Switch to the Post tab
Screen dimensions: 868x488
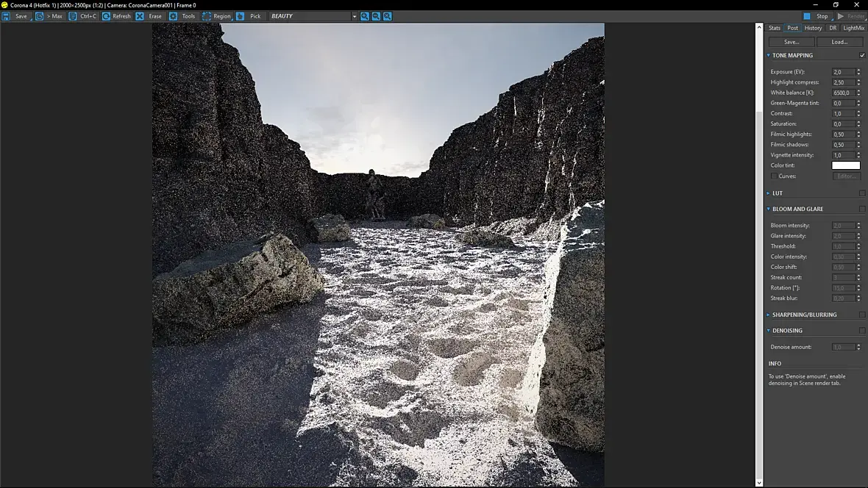pyautogui.click(x=793, y=28)
